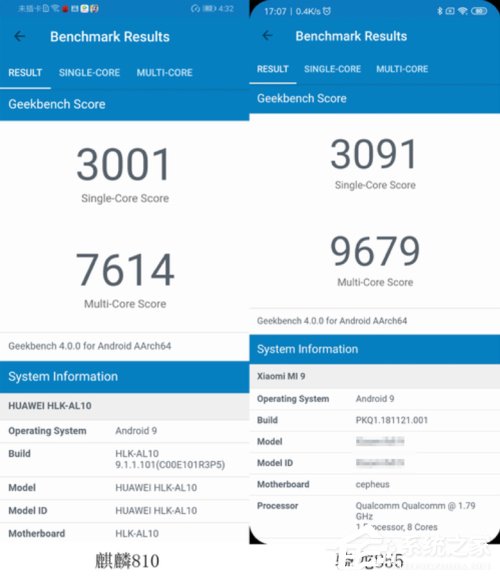The height and width of the screenshot is (579, 500).
Task: Tap back arrow on left Benchmark Results
Action: point(20,36)
